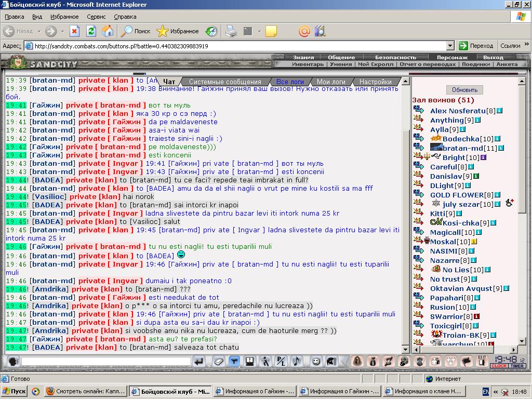Image resolution: width=532 pixels, height=399 pixels.
Task: Open Анкета link in game menu
Action: tap(507, 64)
